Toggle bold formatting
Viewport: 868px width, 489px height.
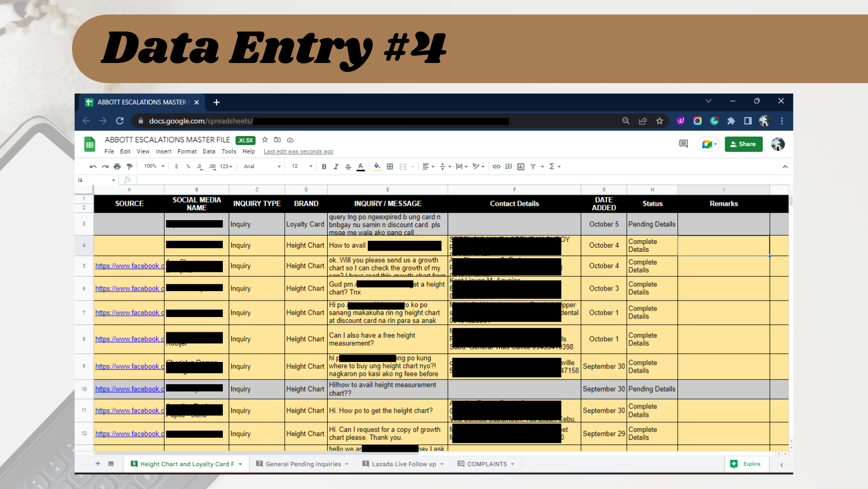(x=324, y=167)
